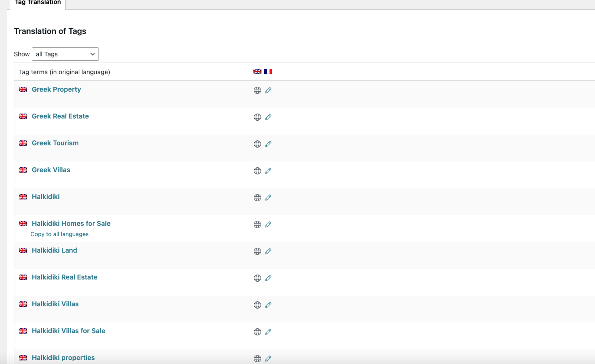The width and height of the screenshot is (595, 364).
Task: Click the pencil icon for Halkidiki Homes for Sale
Action: [x=268, y=224]
